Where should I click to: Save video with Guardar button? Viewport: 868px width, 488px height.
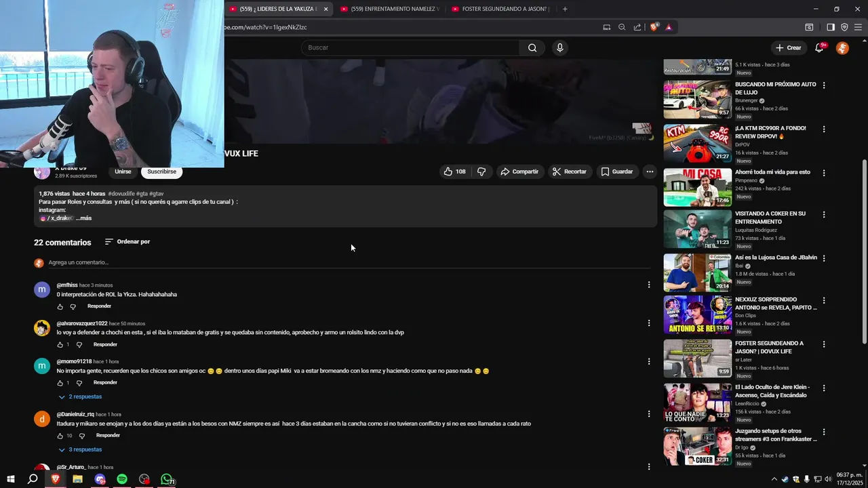click(616, 171)
